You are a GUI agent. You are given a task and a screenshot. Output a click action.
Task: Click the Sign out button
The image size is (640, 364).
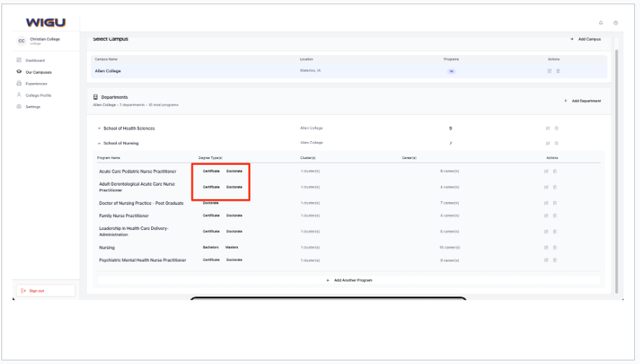coord(45,290)
